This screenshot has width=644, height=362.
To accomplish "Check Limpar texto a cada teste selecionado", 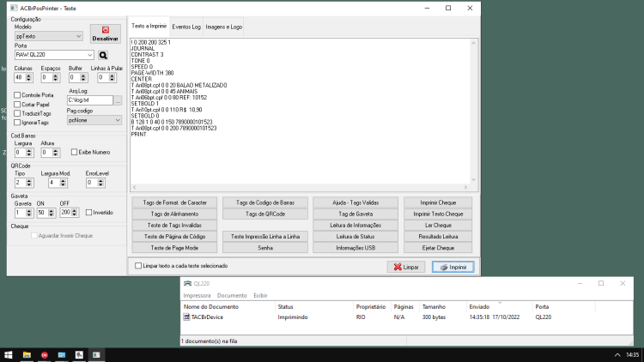I will point(138,266).
